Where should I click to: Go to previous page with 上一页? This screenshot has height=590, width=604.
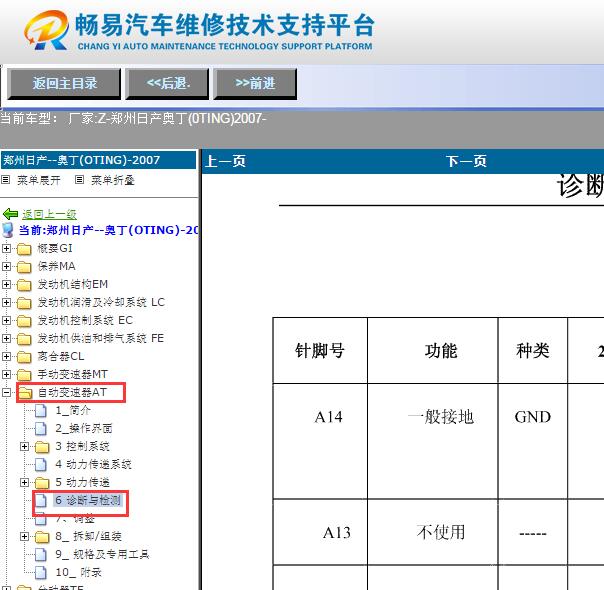click(226, 161)
